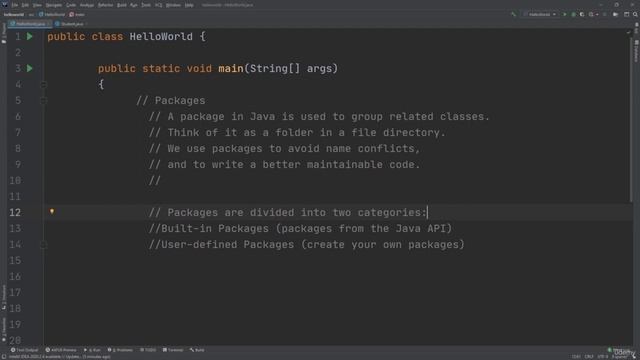
Task: Open the HelloWorld run configuration dropdown
Action: pyautogui.click(x=540, y=14)
